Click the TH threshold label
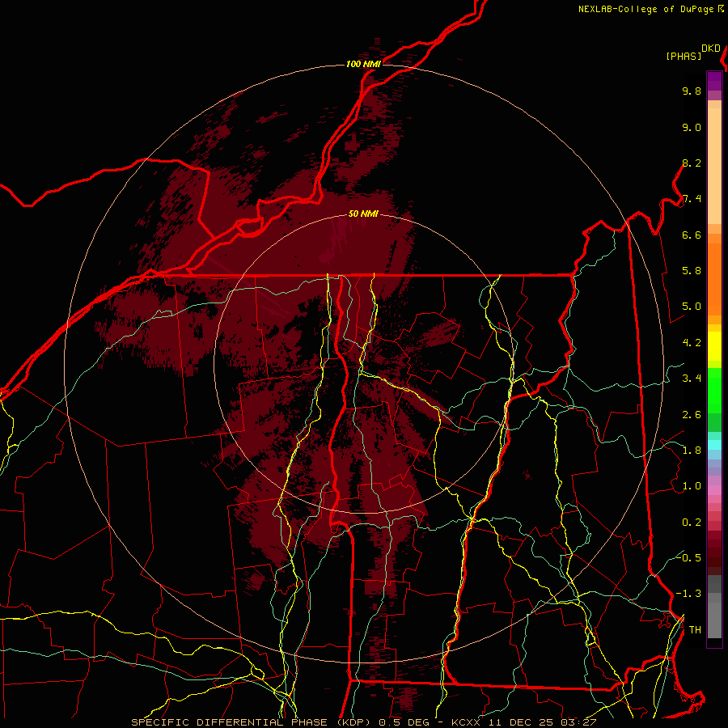The image size is (728, 728). pyautogui.click(x=695, y=630)
